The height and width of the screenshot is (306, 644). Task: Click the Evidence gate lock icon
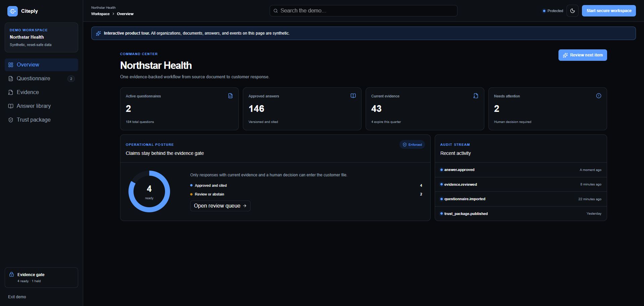click(11, 274)
